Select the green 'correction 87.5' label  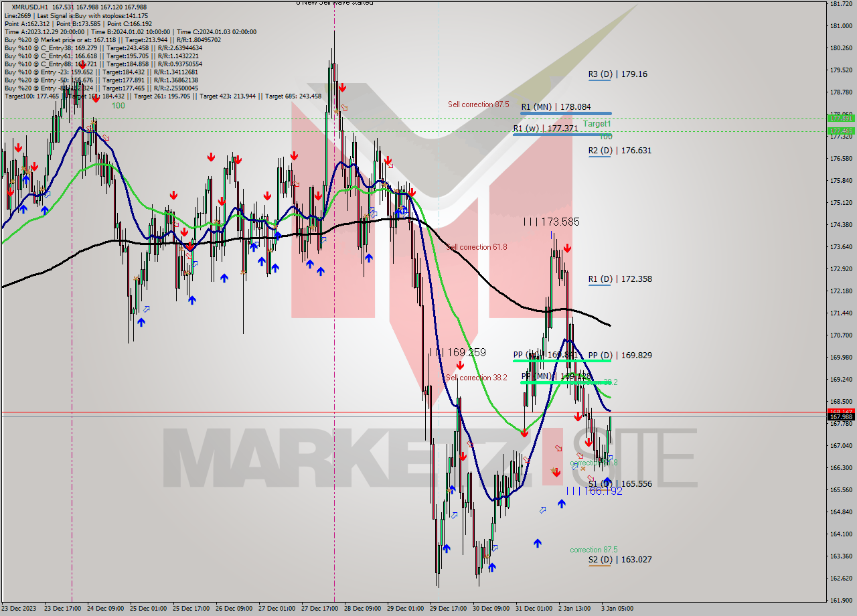pos(593,550)
